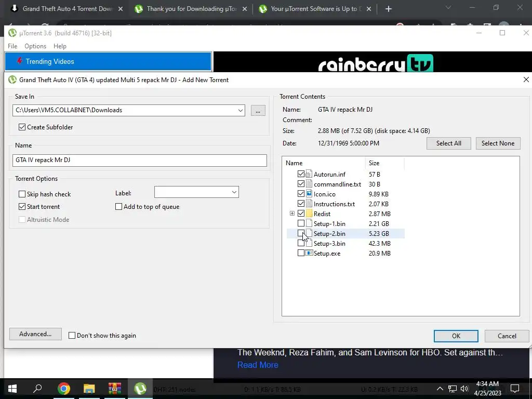The height and width of the screenshot is (399, 532).
Task: Switch to Thank you for Downloading tab
Action: pos(191,9)
